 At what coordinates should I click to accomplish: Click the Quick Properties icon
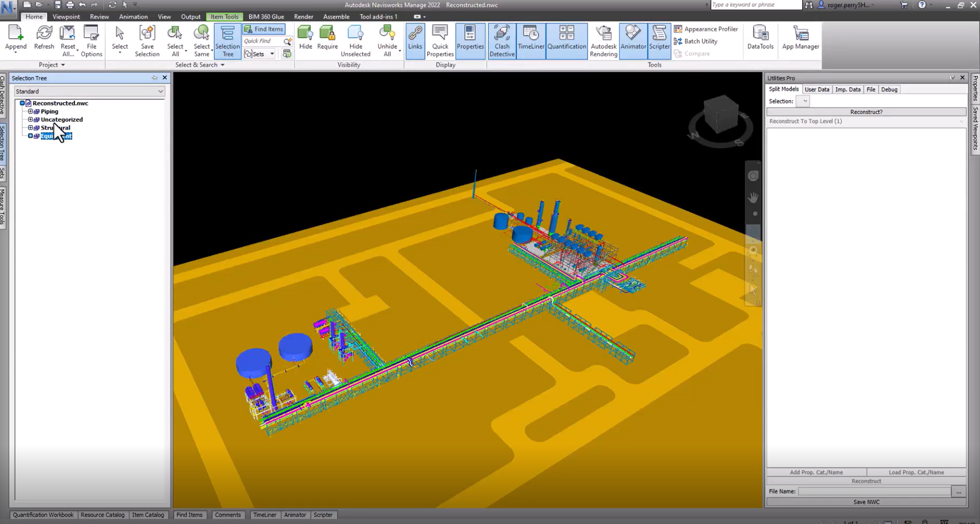440,41
